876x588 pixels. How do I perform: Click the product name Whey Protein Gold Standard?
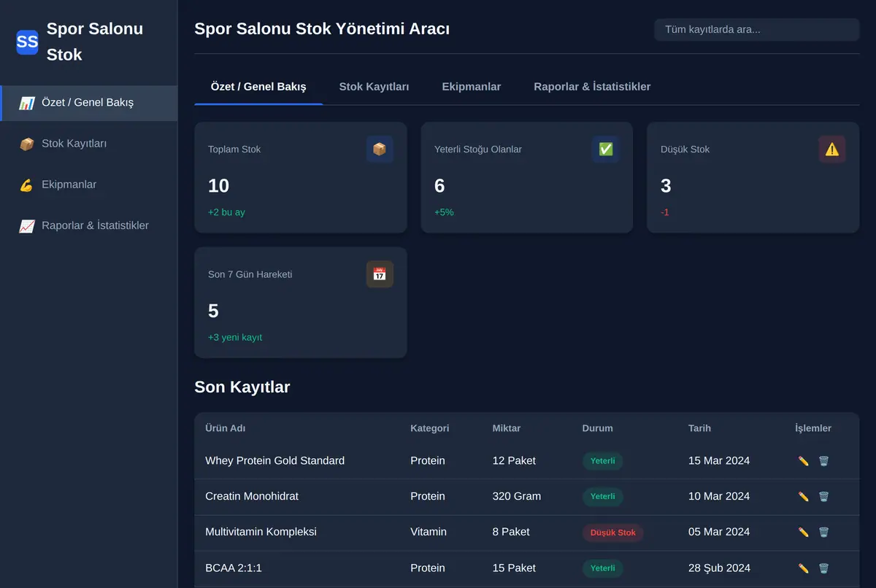(274, 461)
